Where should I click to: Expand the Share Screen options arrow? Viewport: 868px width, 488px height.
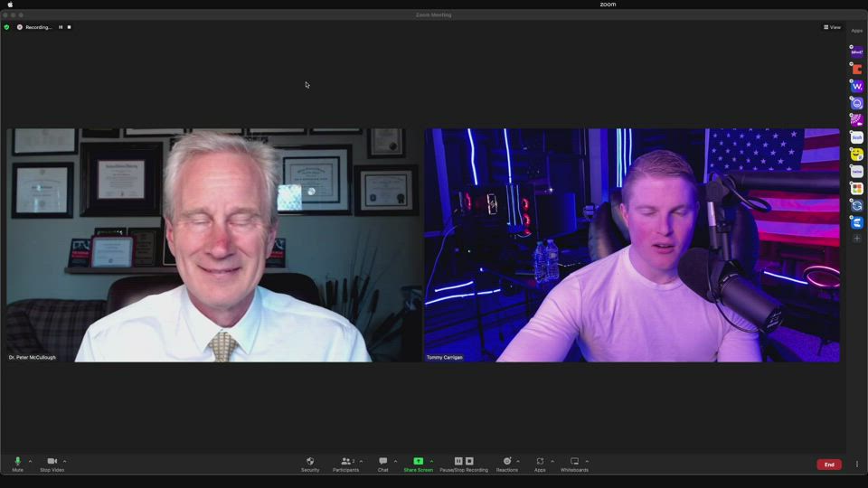(431, 461)
